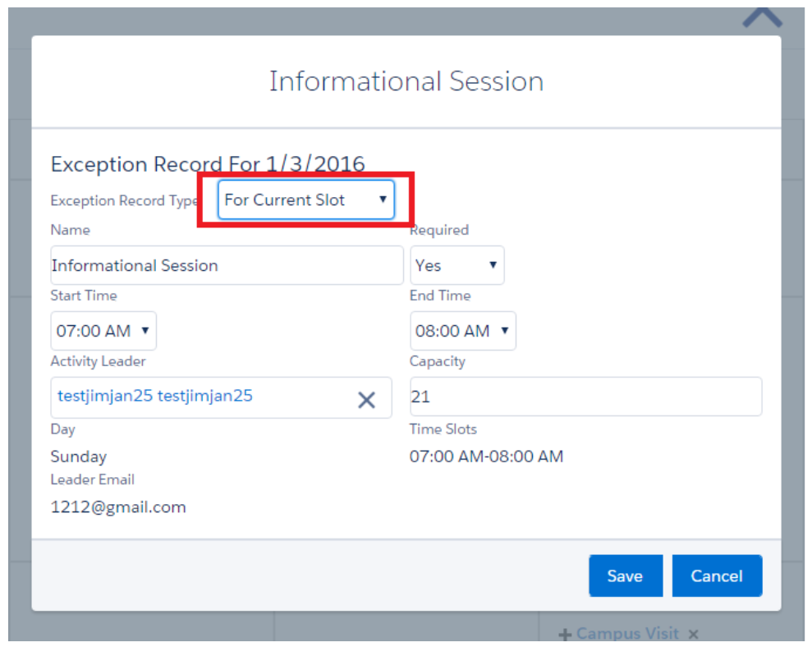
Task: Cancel the Informational Session dialog
Action: 716,576
